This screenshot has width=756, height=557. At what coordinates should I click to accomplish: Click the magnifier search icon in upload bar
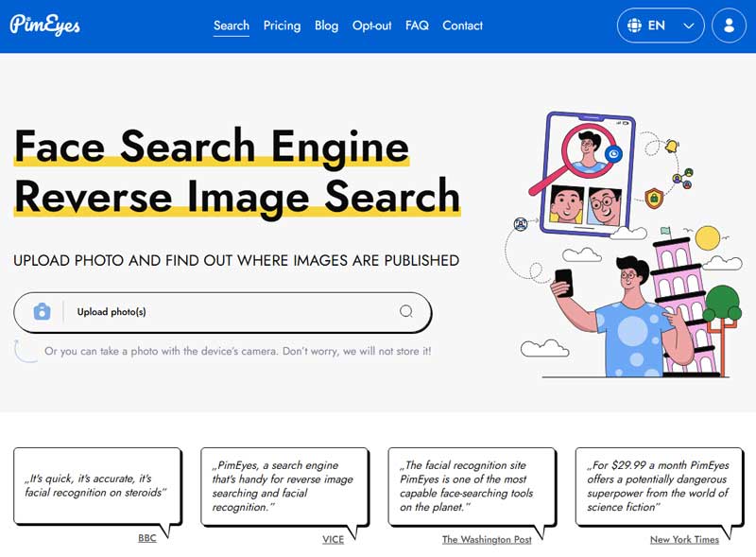(406, 311)
